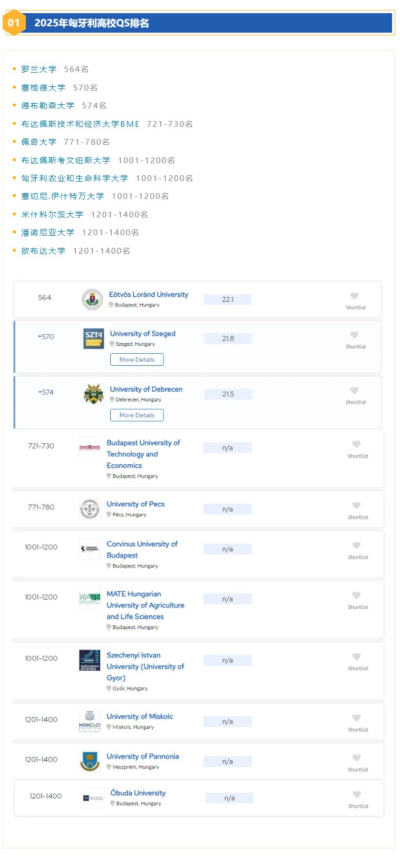400x868 pixels.
Task: Click Szechenyi Egyetem logo
Action: (x=90, y=660)
